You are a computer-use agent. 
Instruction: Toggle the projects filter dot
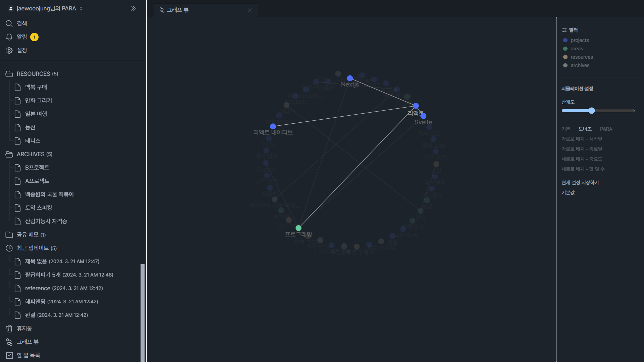click(x=565, y=40)
